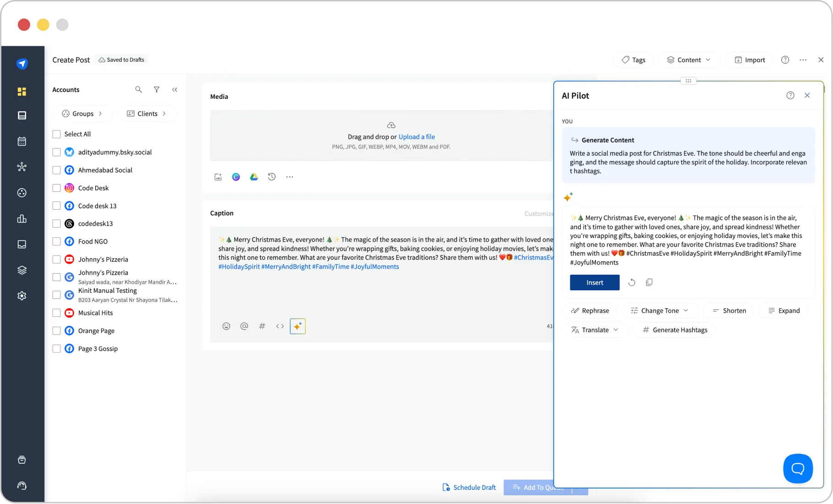Viewport: 833px width, 504px height.
Task: Check the Musical Hits account checkbox
Action: tap(57, 313)
